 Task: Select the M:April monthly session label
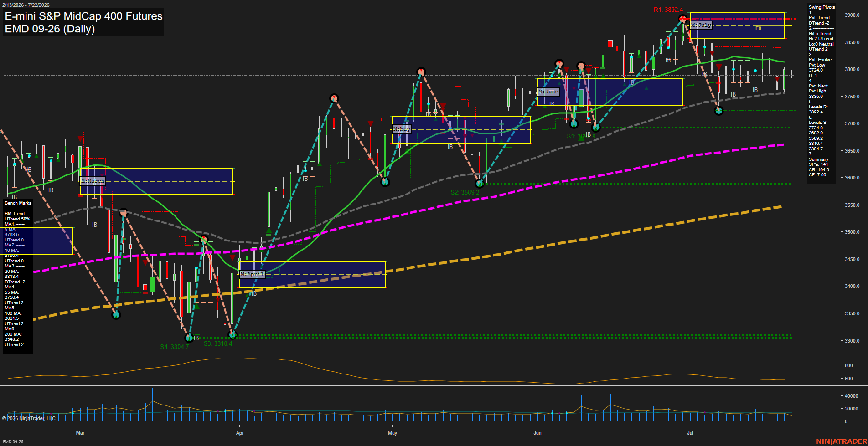[252, 274]
